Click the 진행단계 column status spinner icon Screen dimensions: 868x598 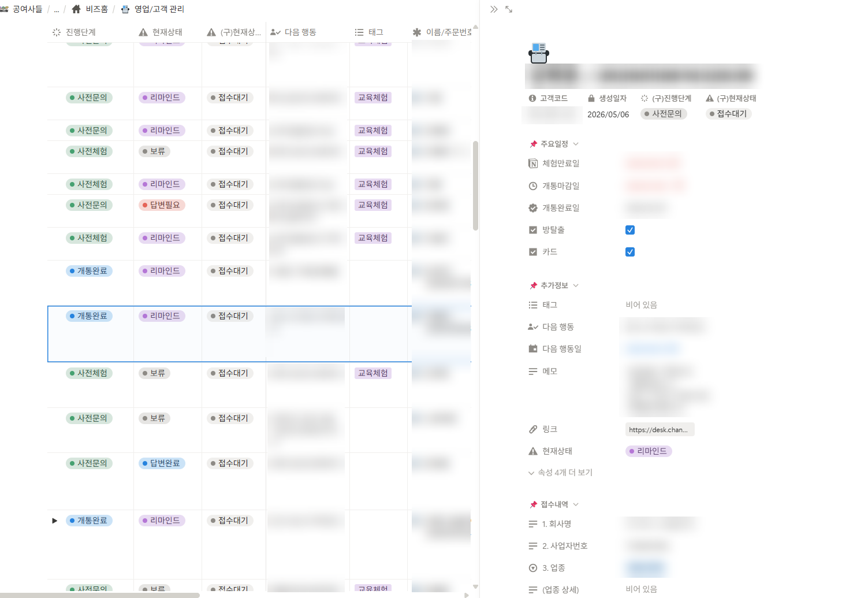pyautogui.click(x=57, y=32)
